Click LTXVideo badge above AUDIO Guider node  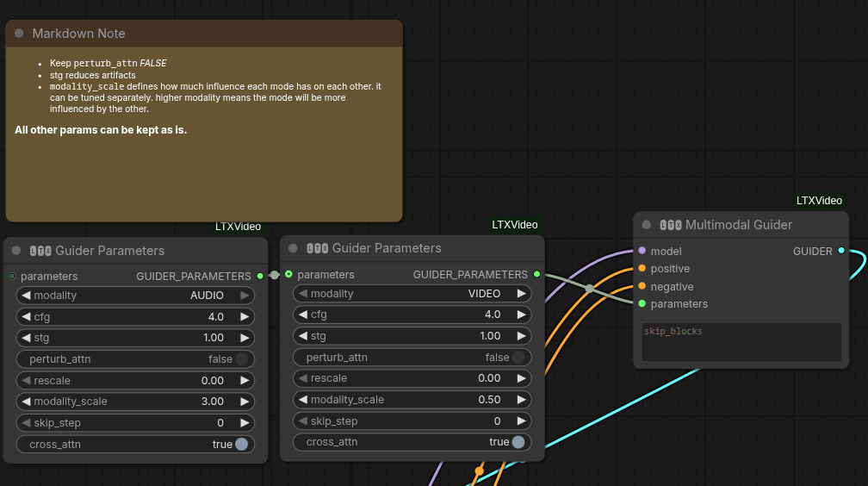tap(238, 227)
